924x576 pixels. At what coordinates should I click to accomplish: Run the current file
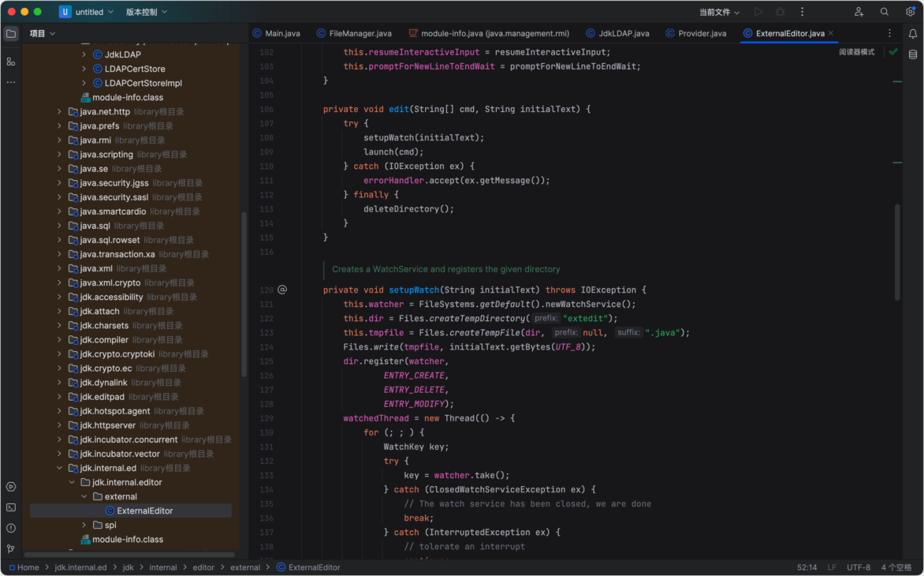[758, 12]
